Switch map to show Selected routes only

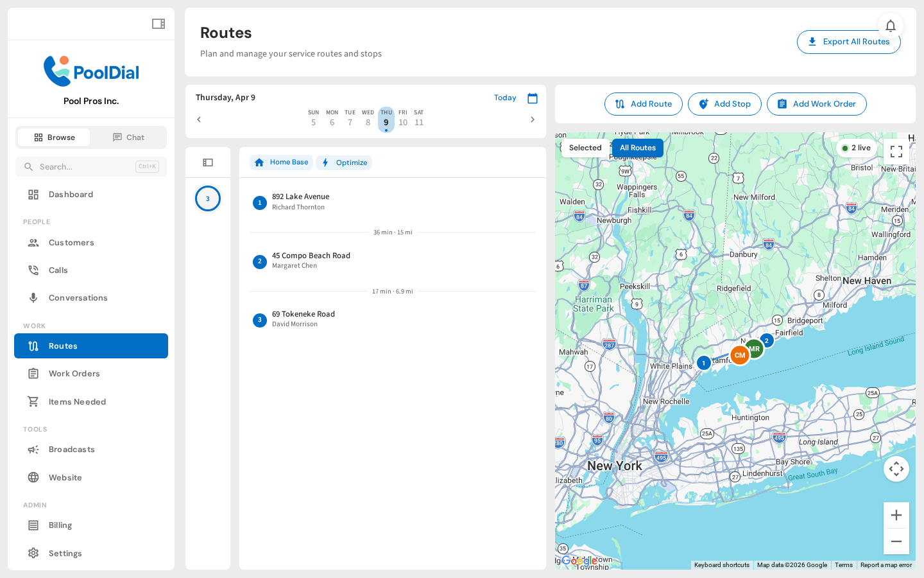point(585,148)
